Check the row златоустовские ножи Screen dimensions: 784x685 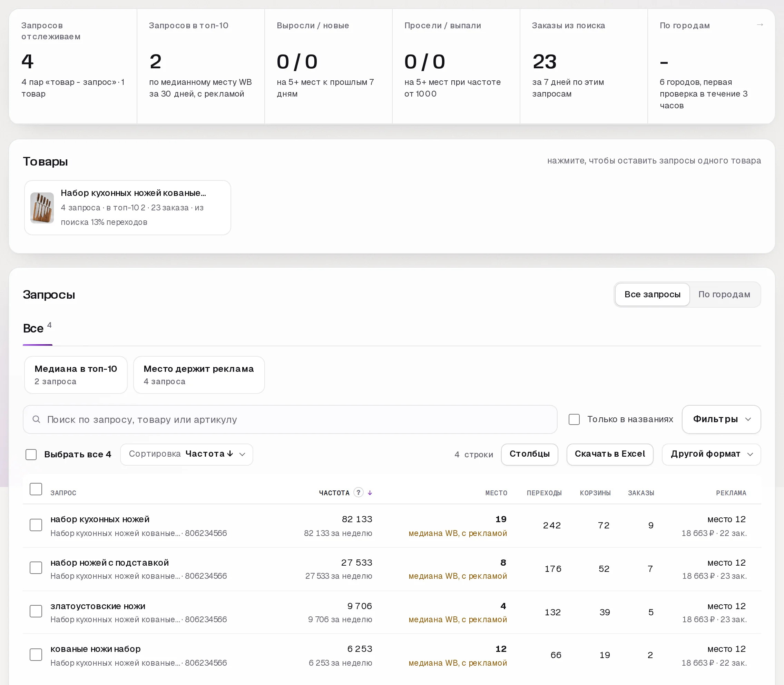[x=36, y=611]
